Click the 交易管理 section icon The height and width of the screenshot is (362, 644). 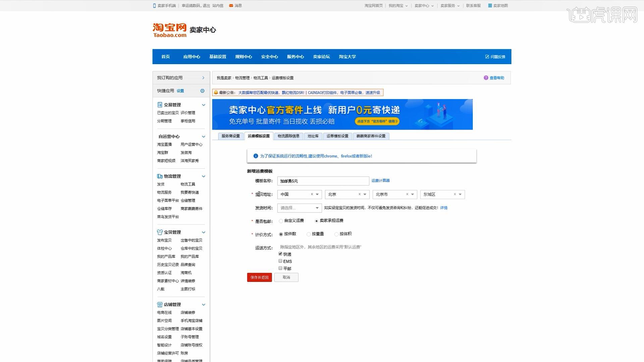pos(160,105)
